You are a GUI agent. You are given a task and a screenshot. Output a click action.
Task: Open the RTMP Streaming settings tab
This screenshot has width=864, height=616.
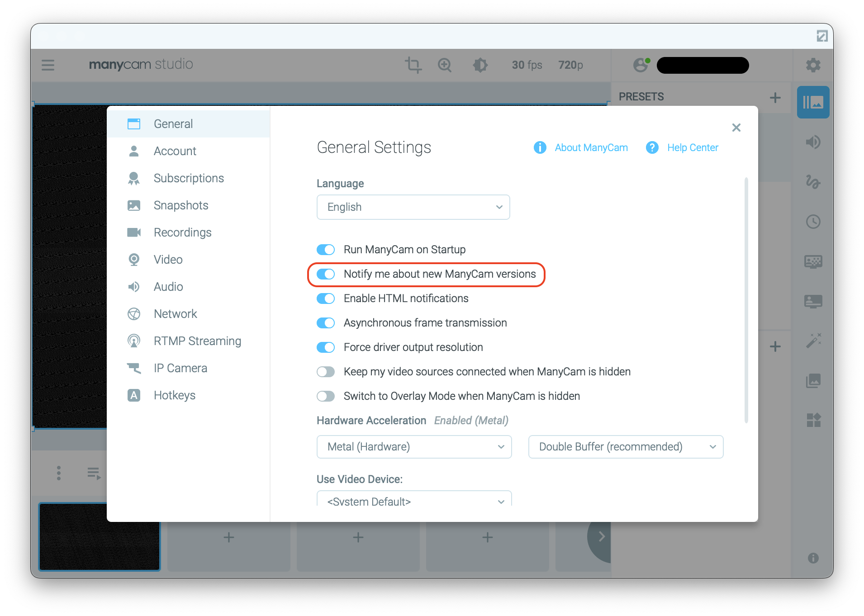click(x=189, y=341)
